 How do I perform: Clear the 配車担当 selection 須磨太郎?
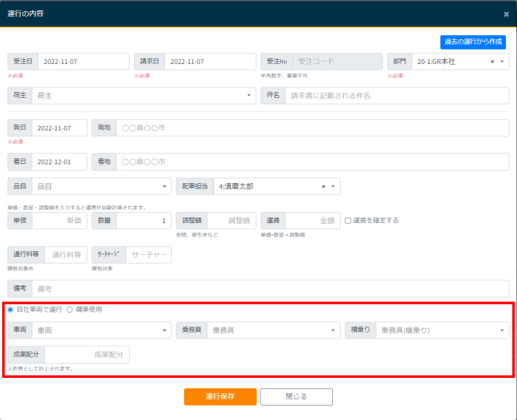pyautogui.click(x=323, y=186)
